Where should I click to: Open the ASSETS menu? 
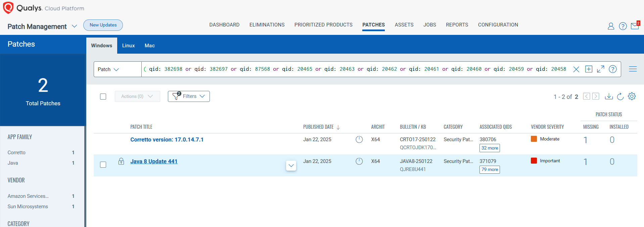click(x=404, y=25)
